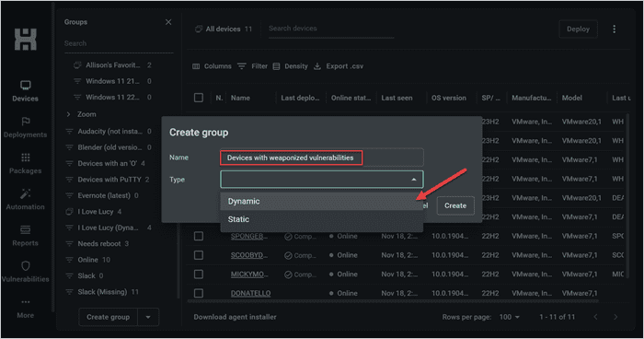Image resolution: width=644 pixels, height=339 pixels.
Task: Click the Search devices field
Action: [331, 29]
